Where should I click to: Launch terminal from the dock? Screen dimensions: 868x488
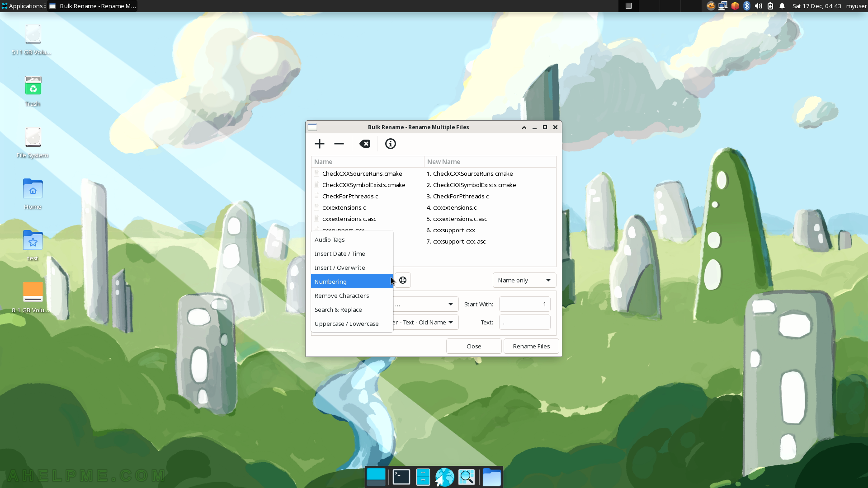(401, 477)
